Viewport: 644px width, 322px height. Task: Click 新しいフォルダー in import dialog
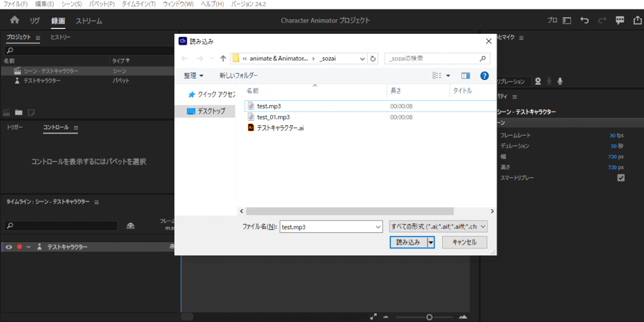238,76
